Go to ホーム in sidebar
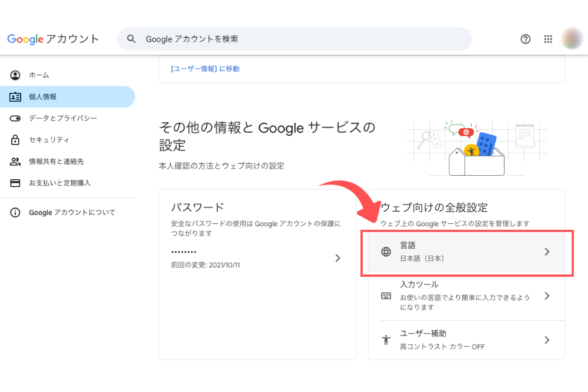The width and height of the screenshot is (588, 392). point(39,75)
